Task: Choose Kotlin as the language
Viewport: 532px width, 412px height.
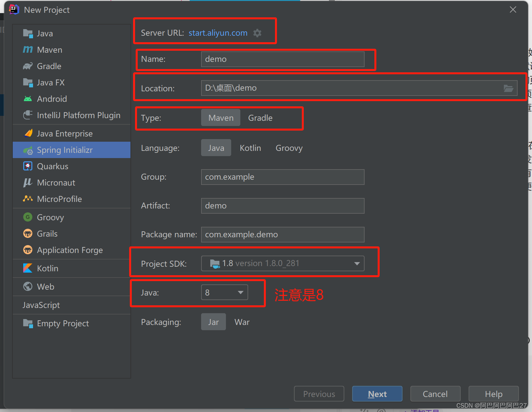Action: [250, 148]
